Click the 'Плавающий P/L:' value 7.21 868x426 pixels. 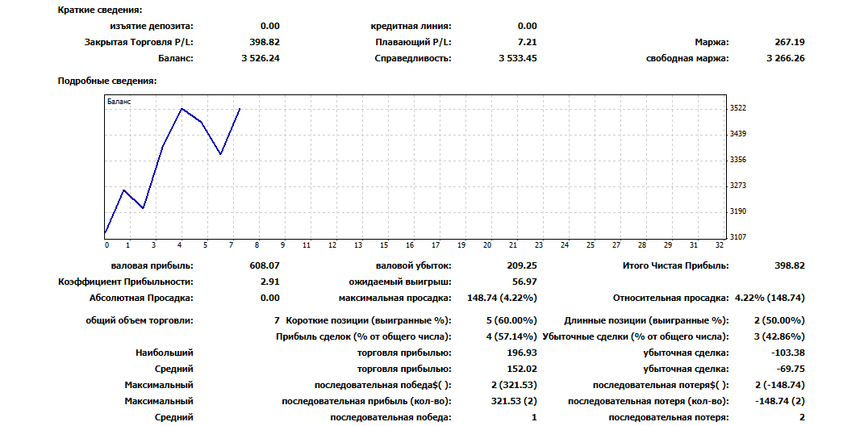pos(527,42)
